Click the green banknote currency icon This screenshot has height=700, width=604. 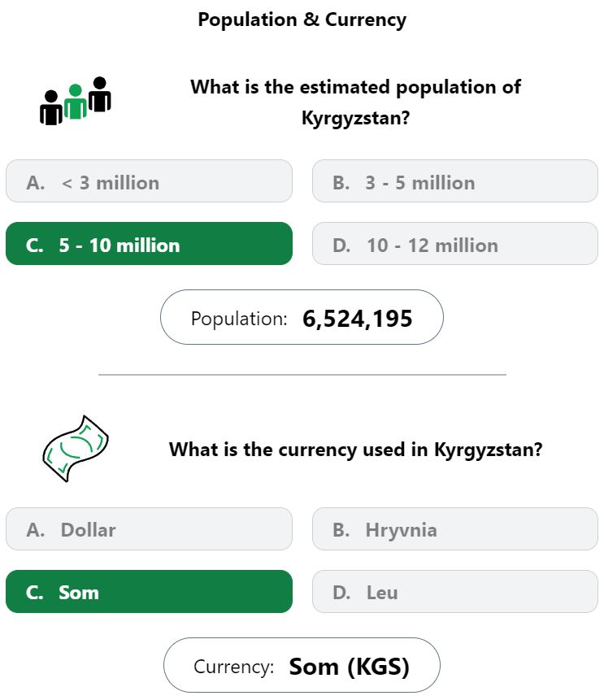coord(76,448)
